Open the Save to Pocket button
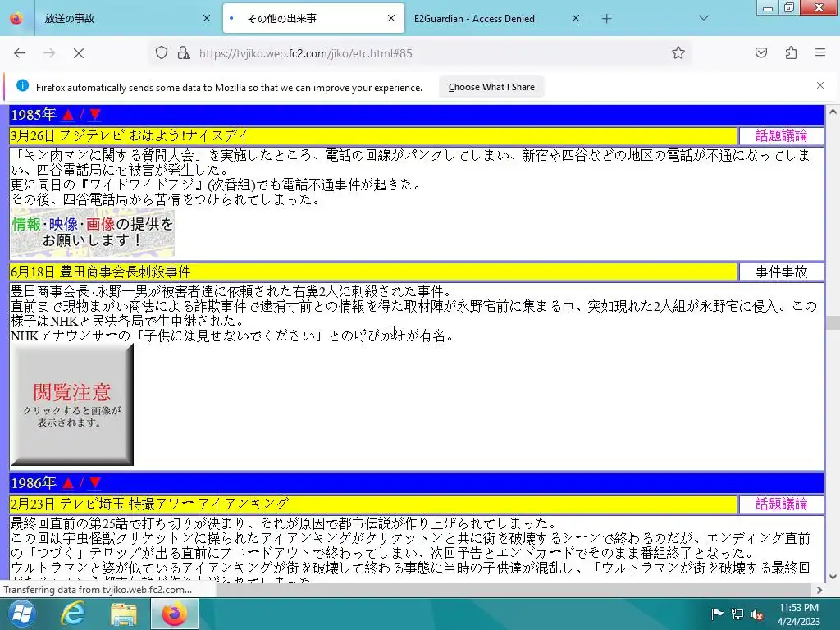This screenshot has height=630, width=840. coord(760,53)
